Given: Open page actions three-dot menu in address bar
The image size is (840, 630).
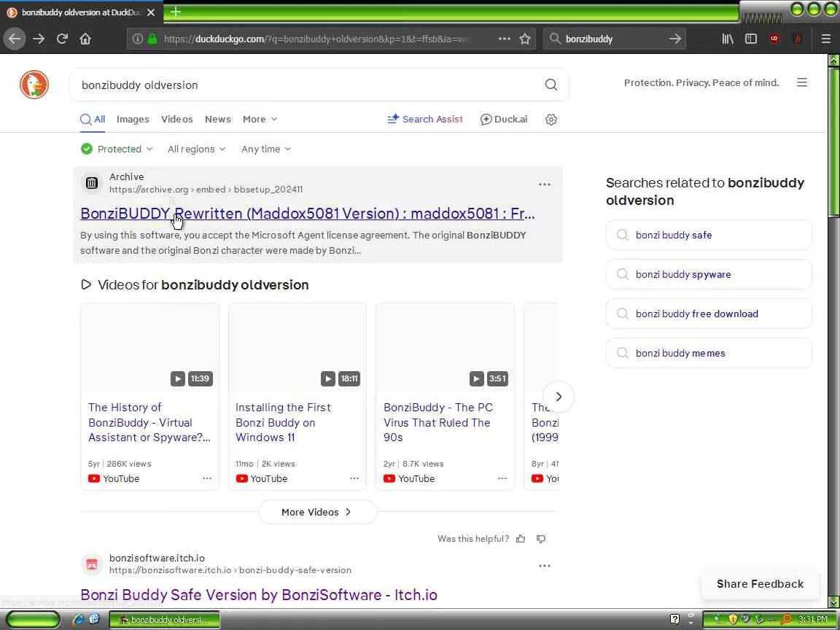Looking at the screenshot, I should coord(504,39).
